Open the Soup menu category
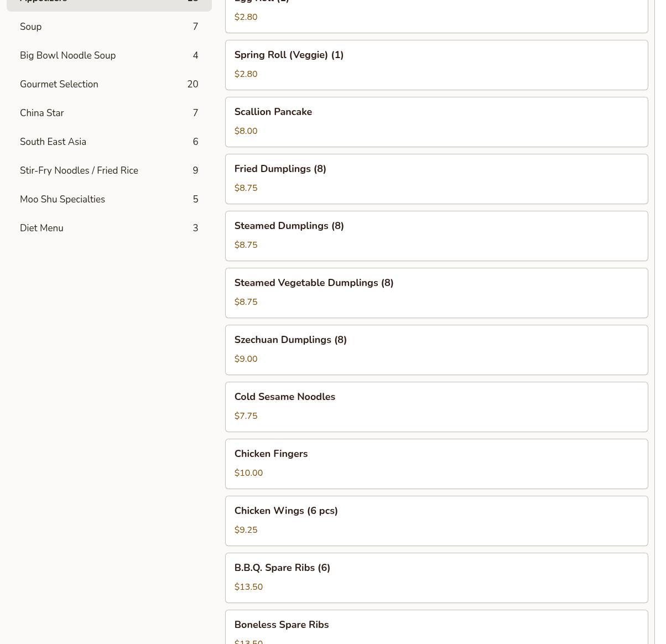The image size is (666, 644). pos(109,27)
